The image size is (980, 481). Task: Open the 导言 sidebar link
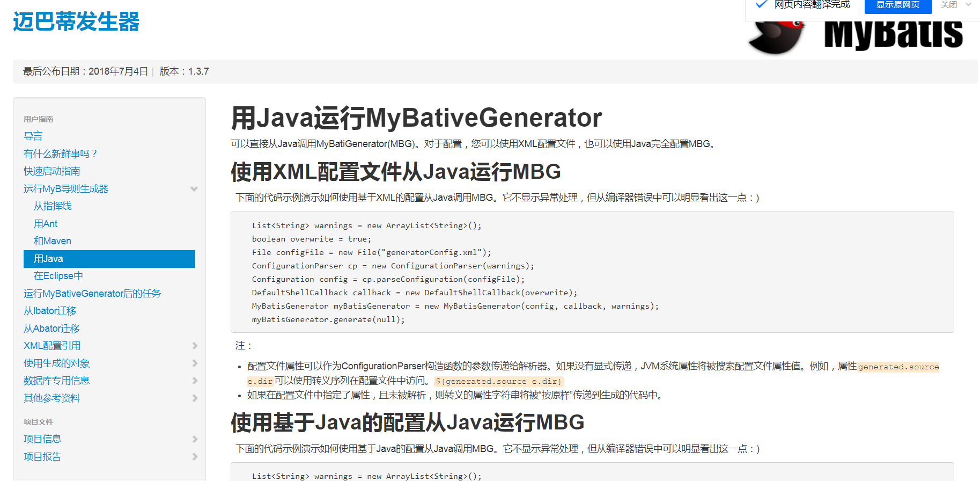point(33,136)
